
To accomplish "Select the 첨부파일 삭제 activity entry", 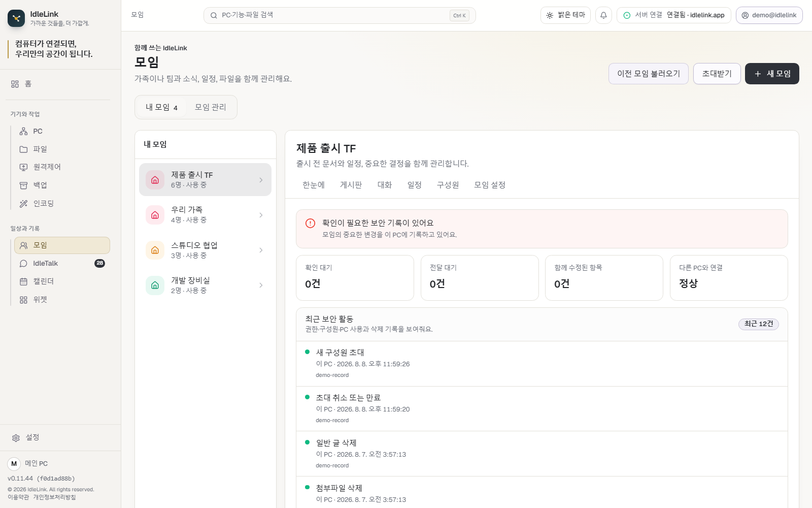I will tap(542, 493).
